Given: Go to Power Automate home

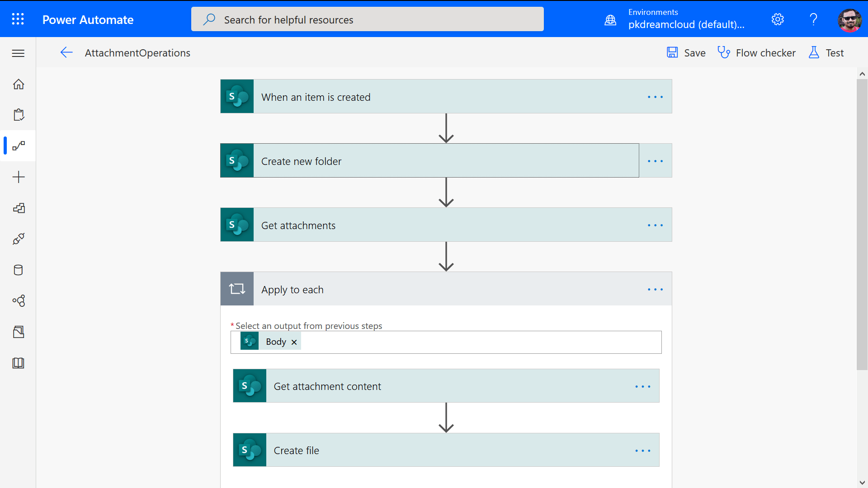Looking at the screenshot, I should 18,84.
